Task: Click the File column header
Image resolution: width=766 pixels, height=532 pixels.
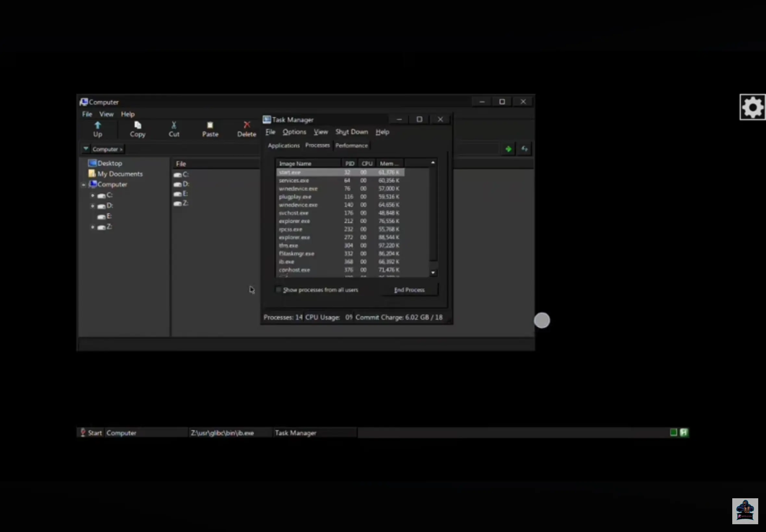Action: point(216,164)
